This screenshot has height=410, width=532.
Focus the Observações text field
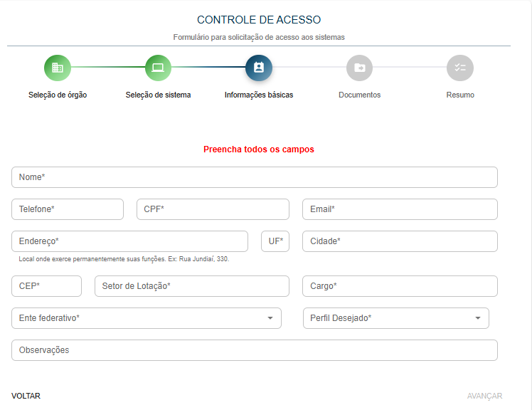click(255, 350)
